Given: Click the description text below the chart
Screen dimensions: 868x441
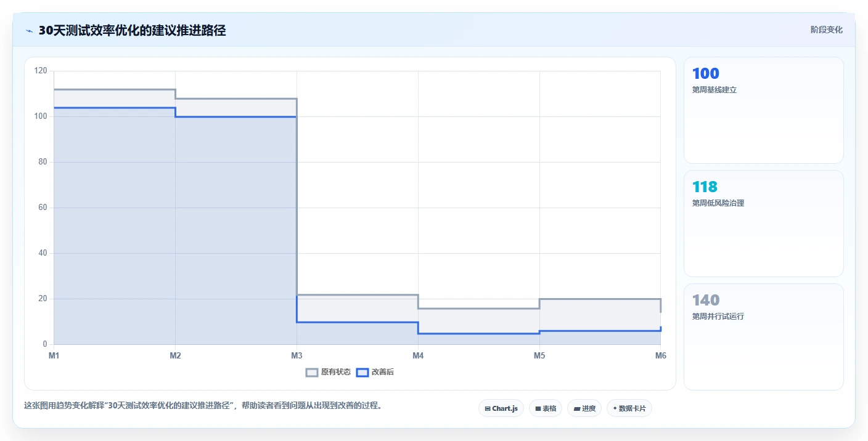Looking at the screenshot, I should 203,406.
